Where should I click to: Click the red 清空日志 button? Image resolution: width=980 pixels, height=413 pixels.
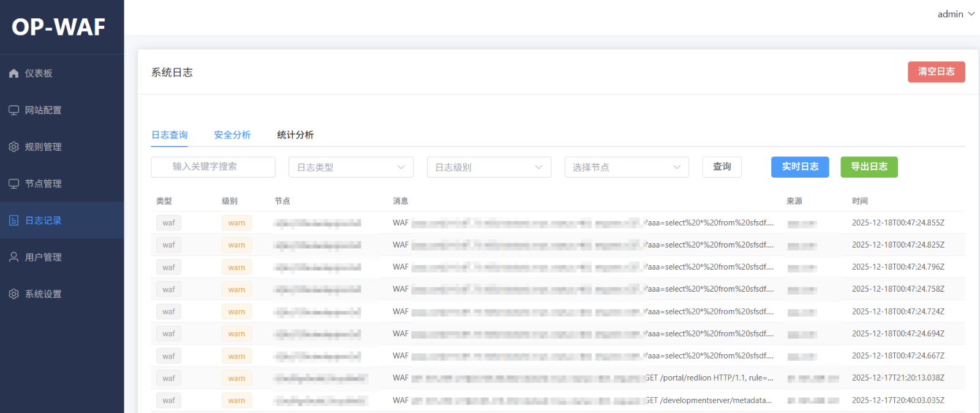[936, 72]
